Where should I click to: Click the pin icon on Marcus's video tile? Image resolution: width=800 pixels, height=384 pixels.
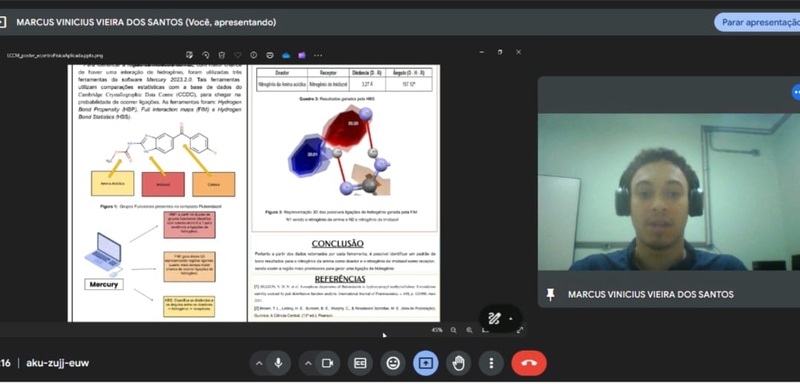[550, 294]
